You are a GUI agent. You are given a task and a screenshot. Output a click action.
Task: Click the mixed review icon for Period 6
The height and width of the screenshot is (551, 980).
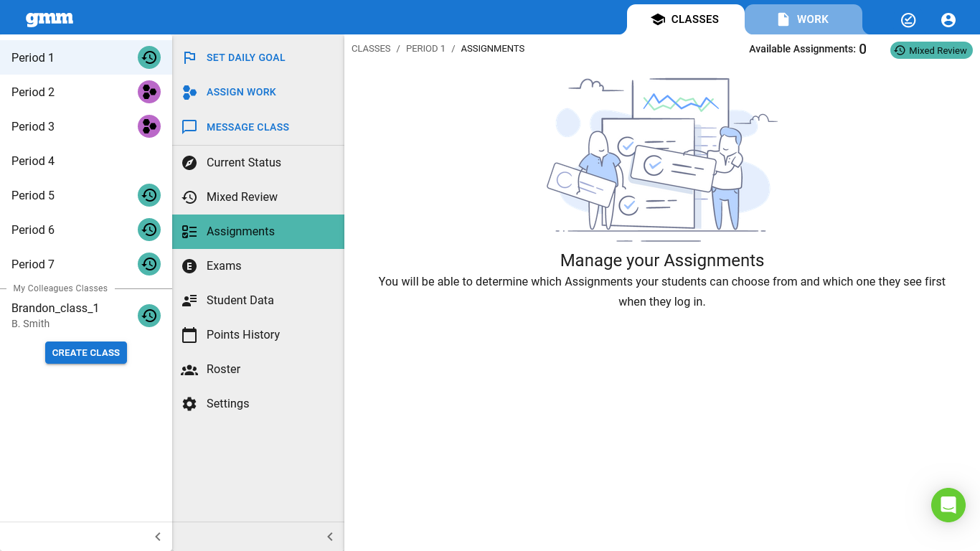tap(149, 230)
